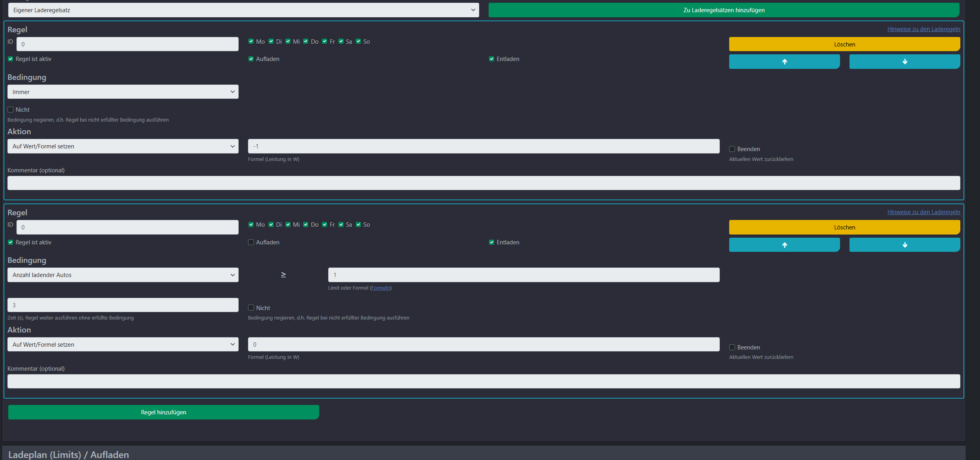Open 'Hinweise zu den Laderegeln' link in second rule
Viewport: 980px width, 460px height.
[x=923, y=212]
